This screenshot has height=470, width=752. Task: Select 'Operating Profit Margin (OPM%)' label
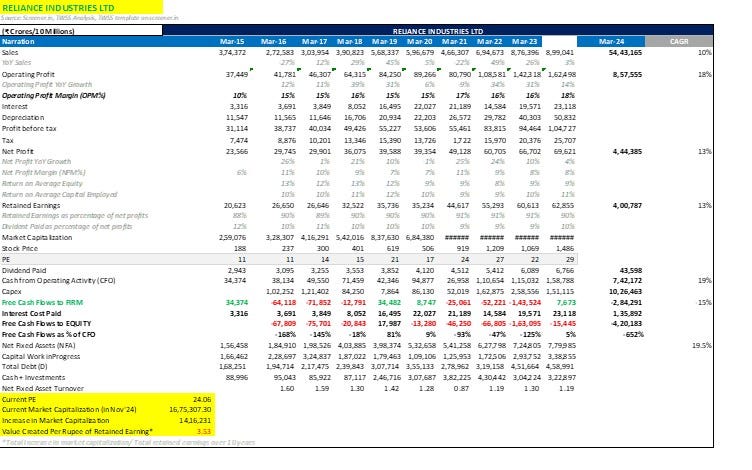54,95
